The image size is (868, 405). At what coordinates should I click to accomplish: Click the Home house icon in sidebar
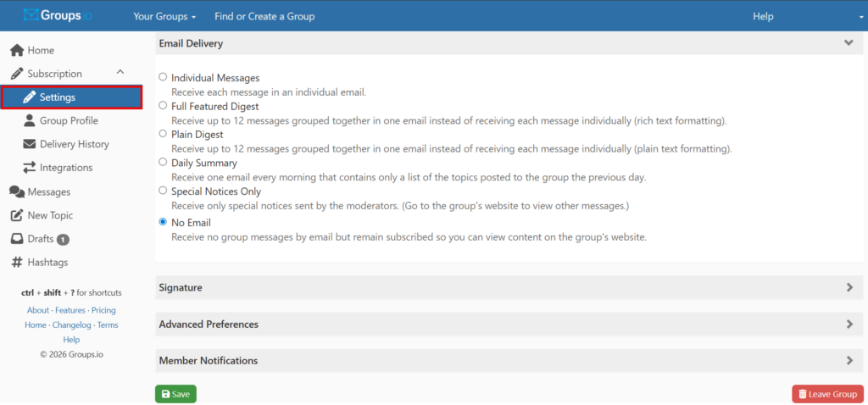[x=17, y=50]
